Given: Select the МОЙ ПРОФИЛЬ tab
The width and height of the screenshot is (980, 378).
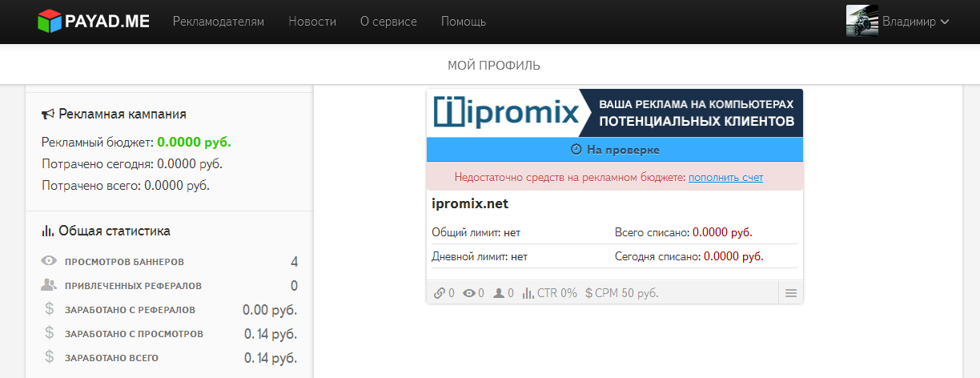Looking at the screenshot, I should point(494,65).
